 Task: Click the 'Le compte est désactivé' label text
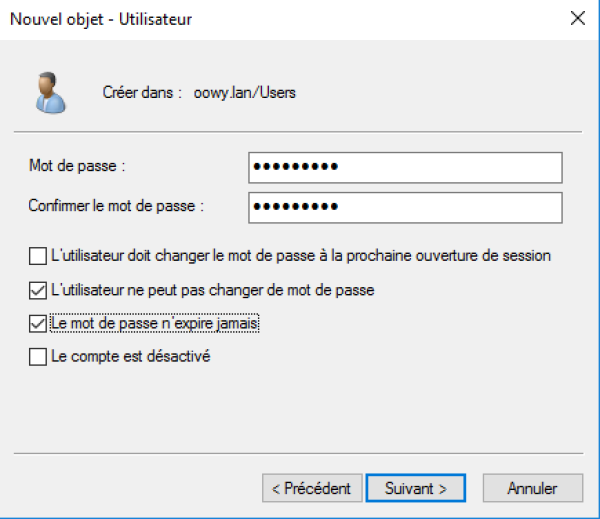(x=130, y=356)
